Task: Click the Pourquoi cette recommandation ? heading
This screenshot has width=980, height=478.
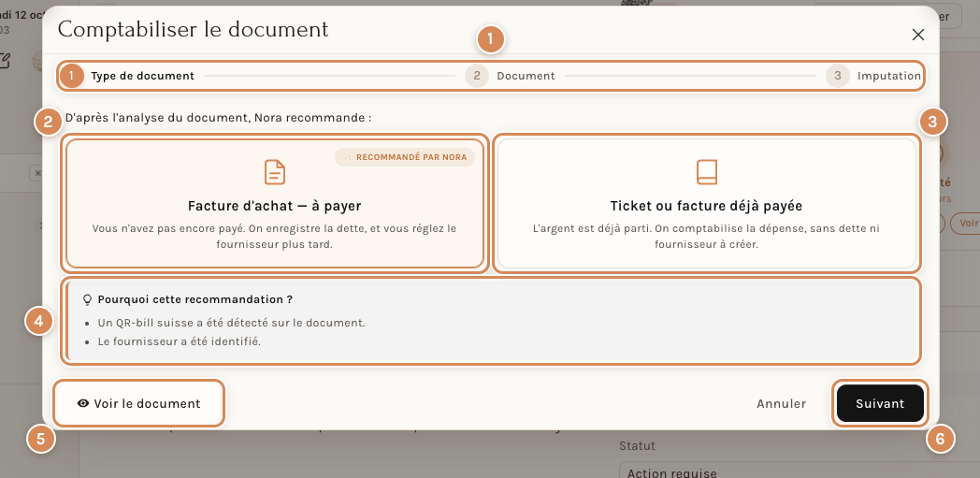Action: click(195, 299)
